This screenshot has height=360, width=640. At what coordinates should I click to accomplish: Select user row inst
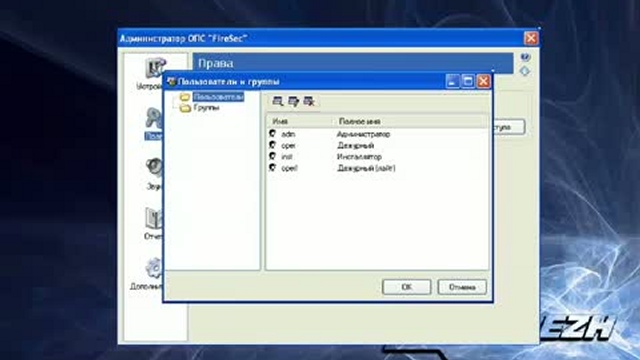click(x=377, y=157)
